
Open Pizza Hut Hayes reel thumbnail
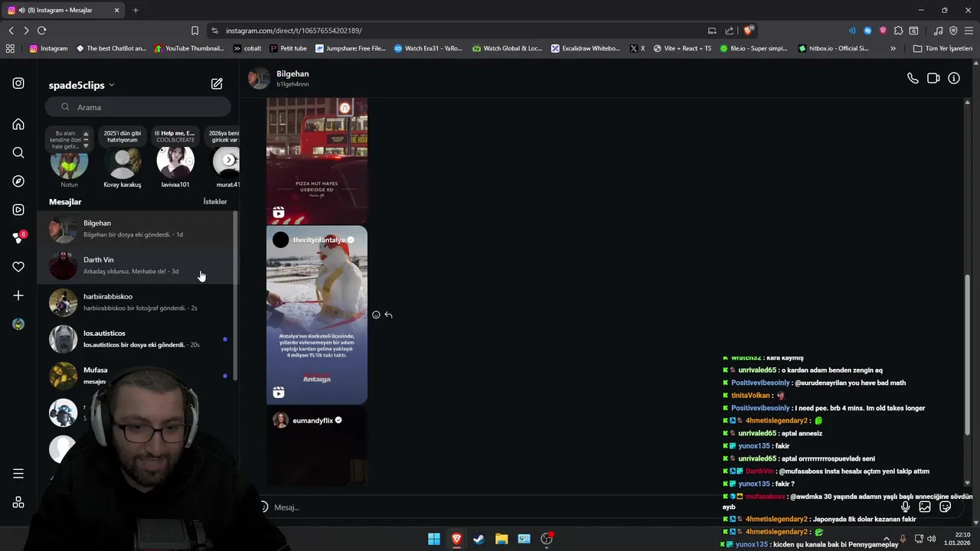(317, 161)
